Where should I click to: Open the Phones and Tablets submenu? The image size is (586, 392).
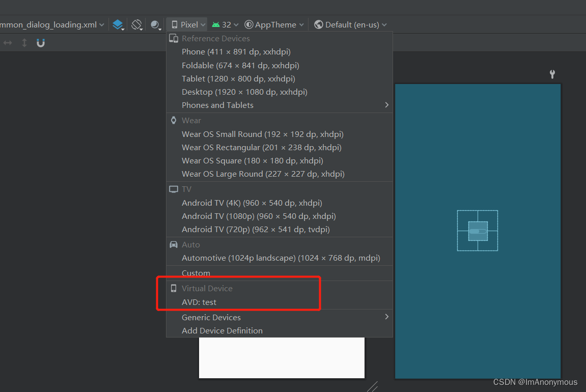pyautogui.click(x=217, y=105)
